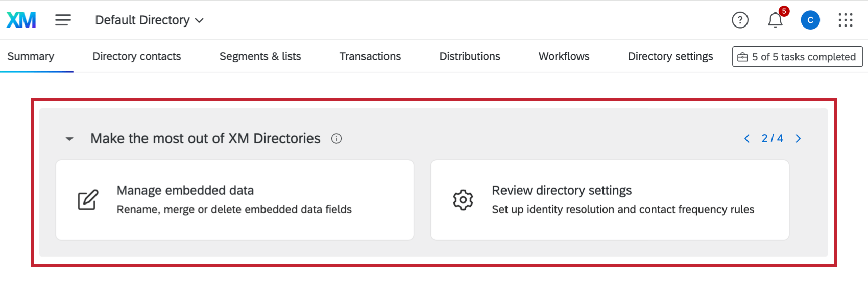Open the user account avatar
The height and width of the screenshot is (306, 868).
(x=810, y=20)
